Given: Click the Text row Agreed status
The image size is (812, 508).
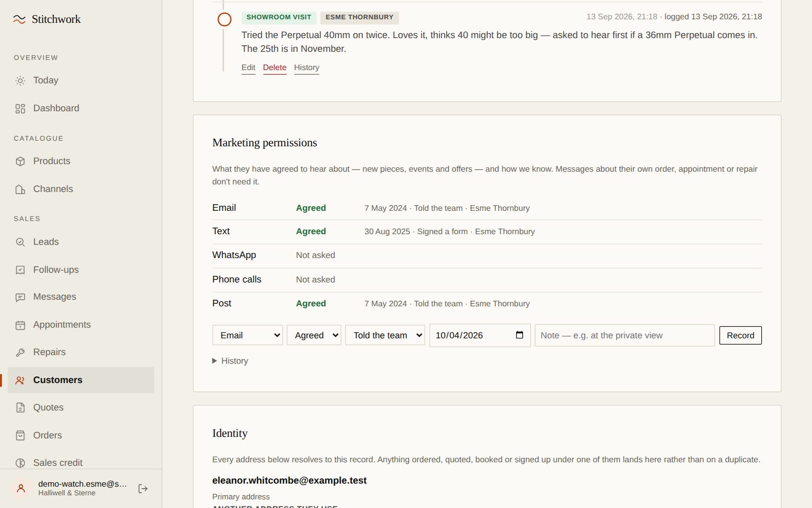Looking at the screenshot, I should tap(311, 232).
